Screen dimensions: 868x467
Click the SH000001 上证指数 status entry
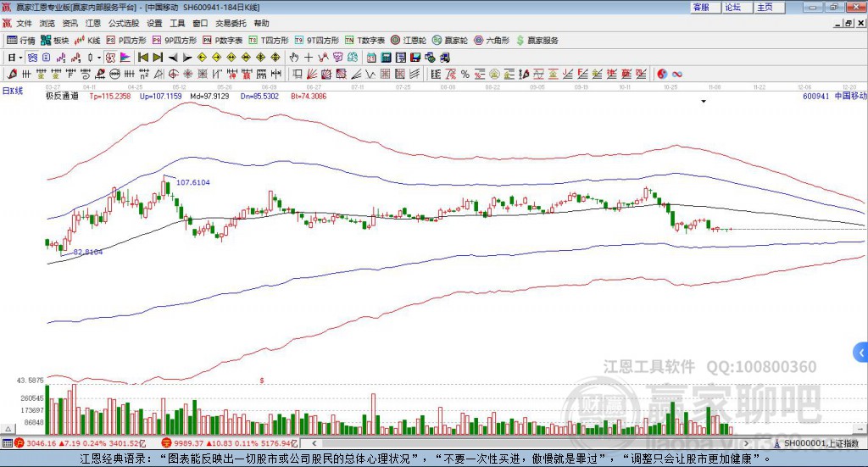pos(816,443)
